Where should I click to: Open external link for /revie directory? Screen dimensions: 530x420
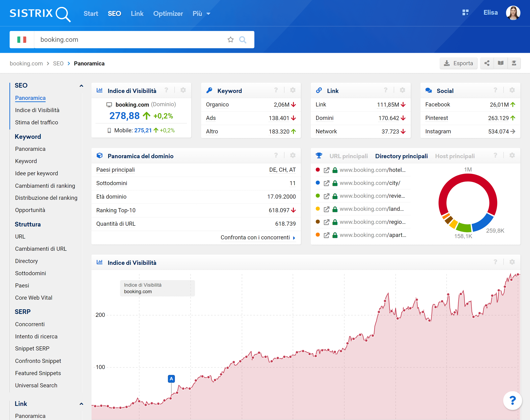coord(326,196)
